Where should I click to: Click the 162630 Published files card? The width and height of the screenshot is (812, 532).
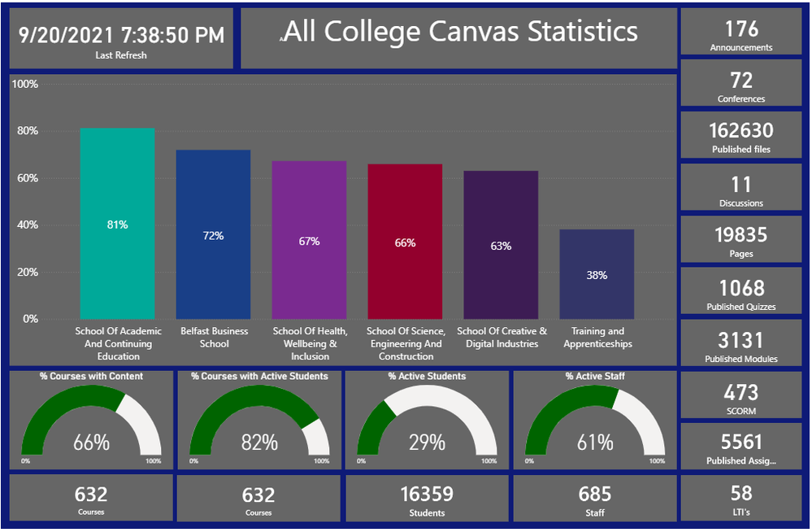pos(740,136)
